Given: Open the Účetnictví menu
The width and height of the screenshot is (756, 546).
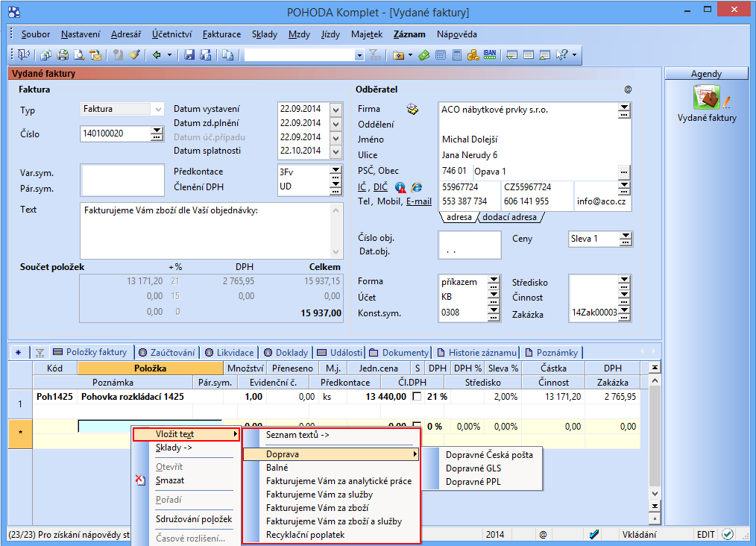Looking at the screenshot, I should point(171,34).
